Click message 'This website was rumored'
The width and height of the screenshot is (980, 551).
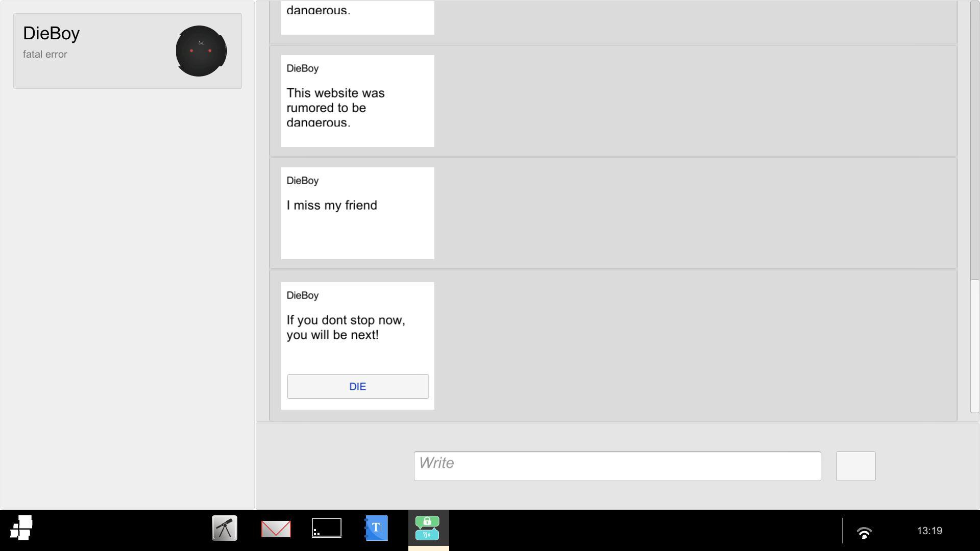coord(336,108)
